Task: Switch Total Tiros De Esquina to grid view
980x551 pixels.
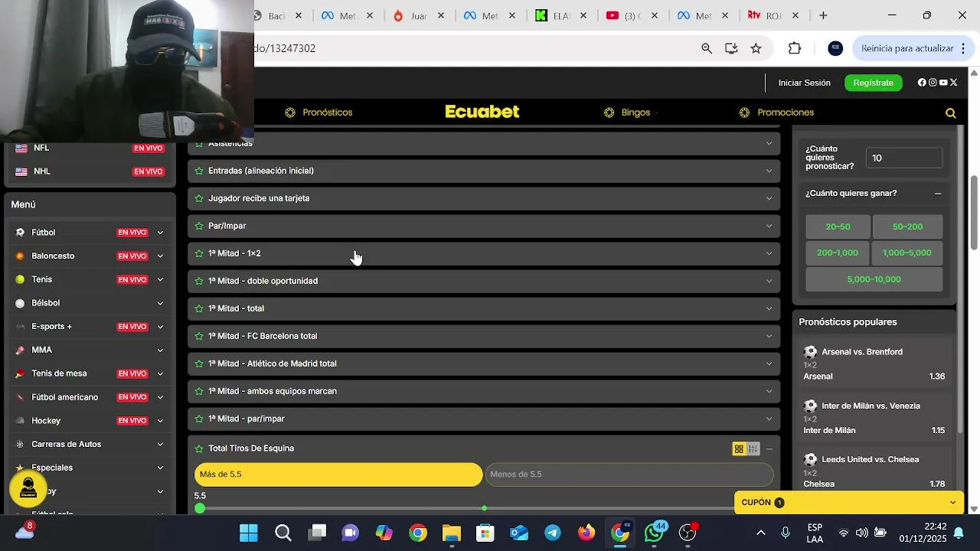Action: 739,449
